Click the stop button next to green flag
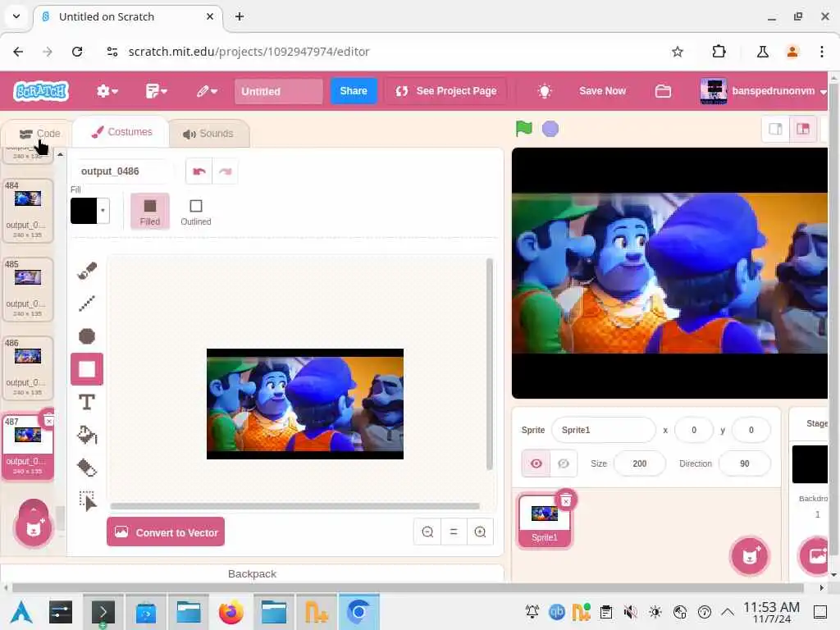This screenshot has width=840, height=630. 550,129
